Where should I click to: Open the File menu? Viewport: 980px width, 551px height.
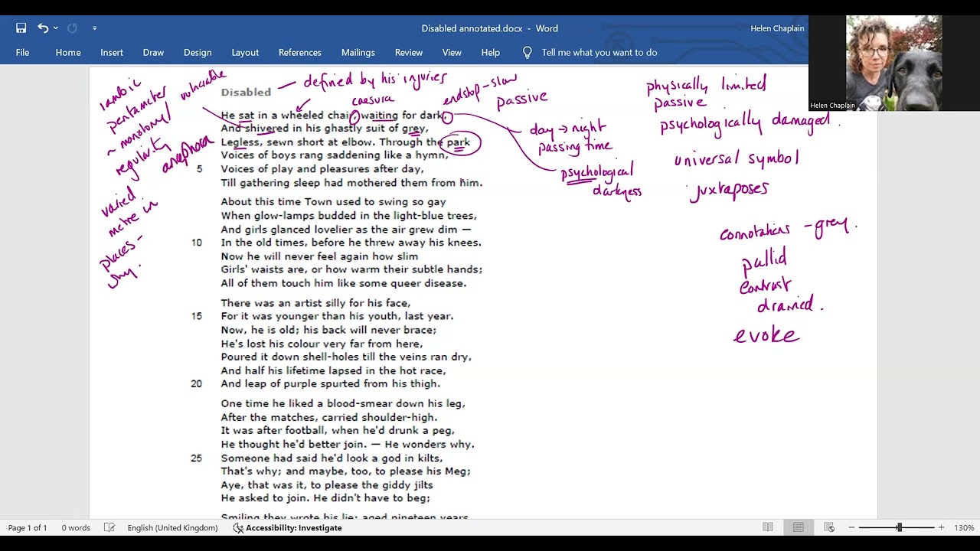coord(22,53)
